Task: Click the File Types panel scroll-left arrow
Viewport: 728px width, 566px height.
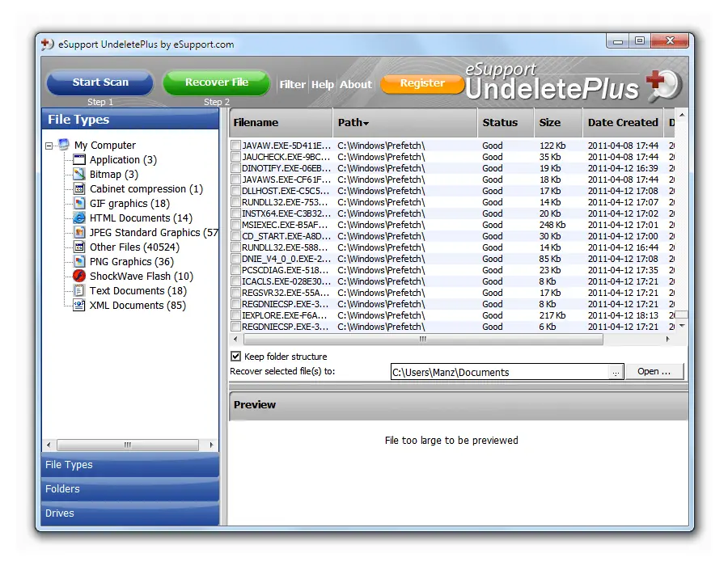Action: point(49,445)
